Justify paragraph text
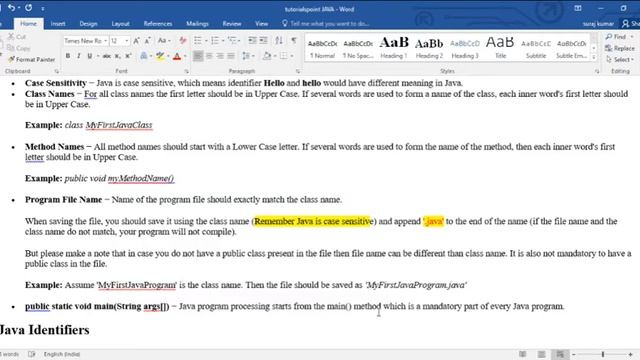Image resolution: width=640 pixels, height=360 pixels. [231, 56]
